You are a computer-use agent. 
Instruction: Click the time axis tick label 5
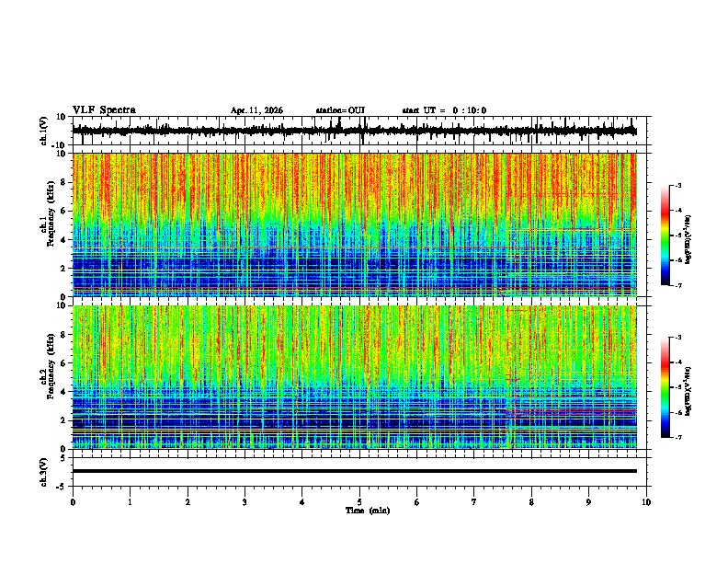pyautogui.click(x=359, y=502)
